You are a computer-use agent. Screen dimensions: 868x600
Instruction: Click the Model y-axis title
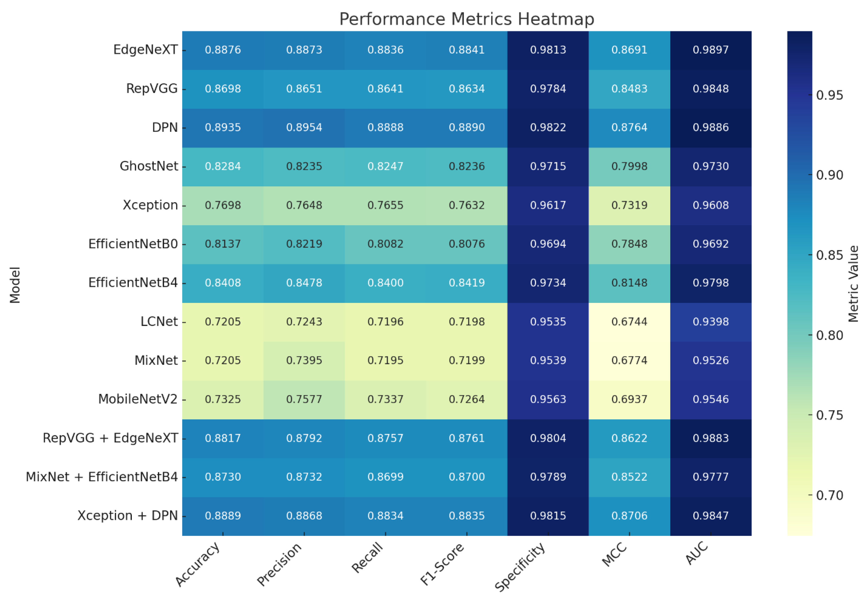15,285
